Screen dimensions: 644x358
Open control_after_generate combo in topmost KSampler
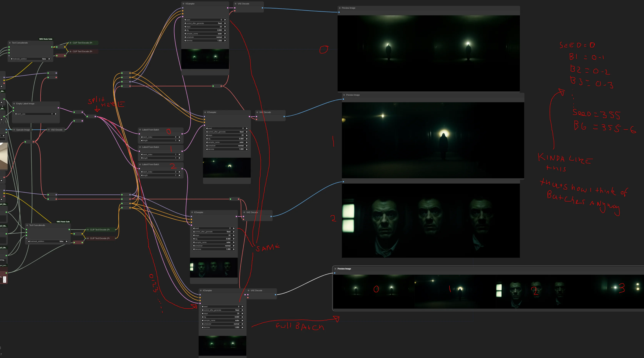205,23
